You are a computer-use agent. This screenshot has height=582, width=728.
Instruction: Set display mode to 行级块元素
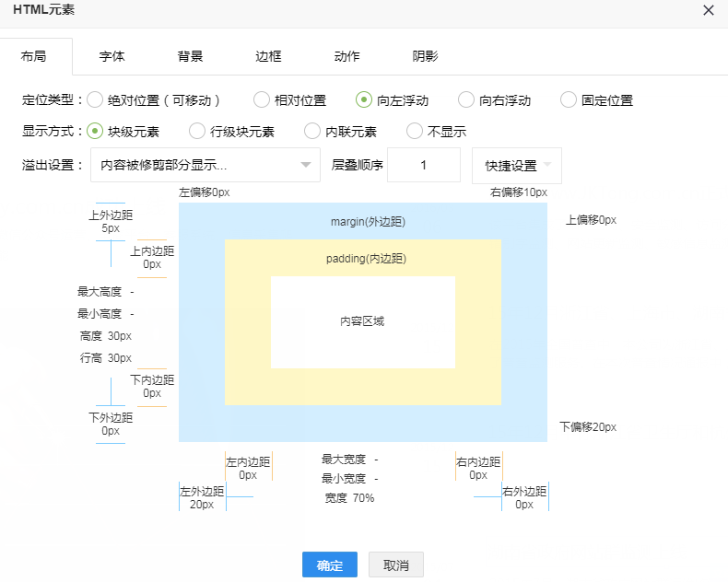point(197,132)
